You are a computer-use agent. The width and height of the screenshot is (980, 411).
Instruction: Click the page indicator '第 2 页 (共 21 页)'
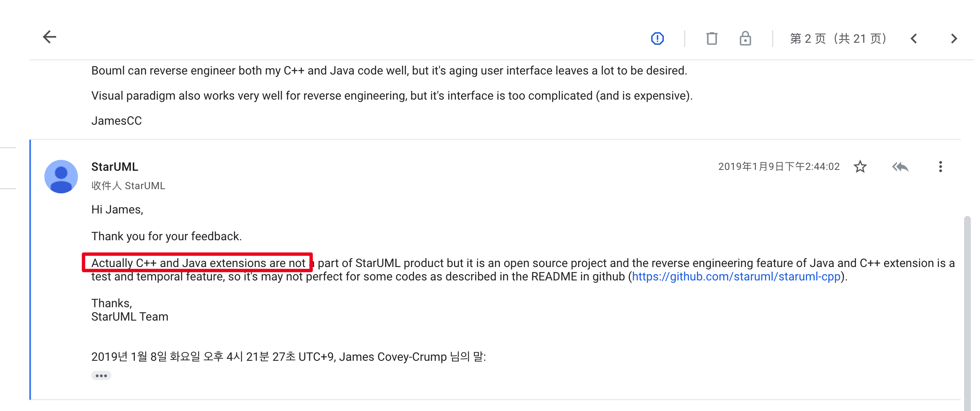(838, 39)
